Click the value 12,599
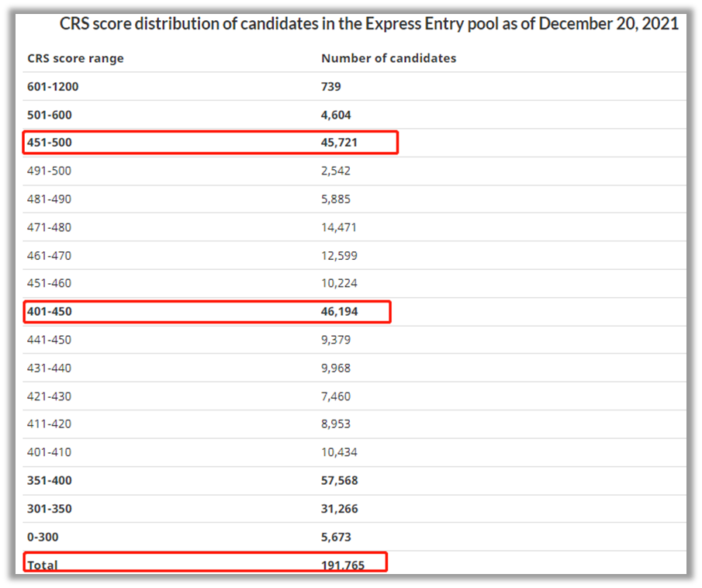Viewport: 702px width, 588px height. tap(339, 256)
